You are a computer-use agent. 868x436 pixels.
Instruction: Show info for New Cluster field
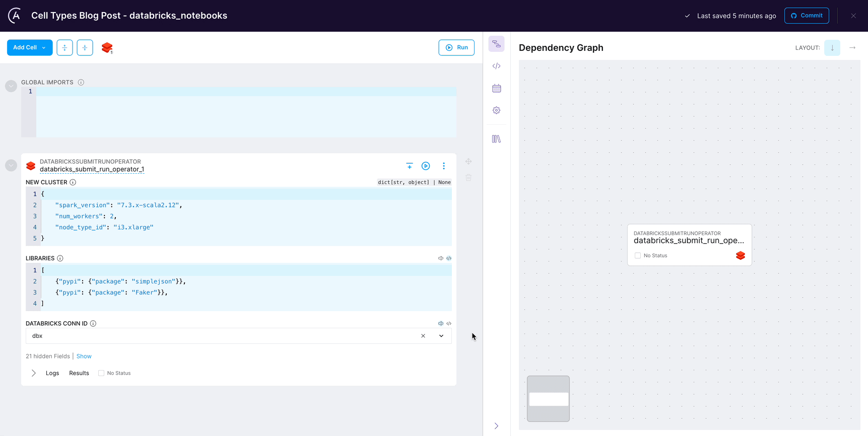(73, 182)
